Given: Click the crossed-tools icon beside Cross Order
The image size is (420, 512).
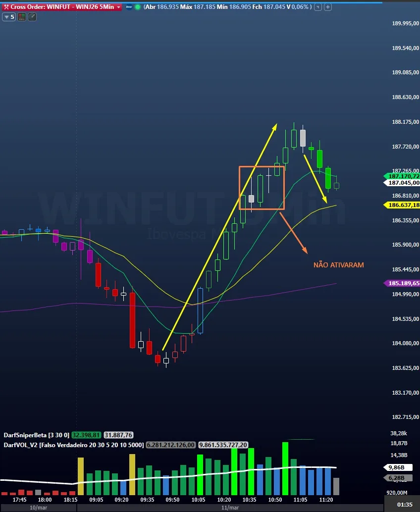Looking at the screenshot, I should (6, 7).
